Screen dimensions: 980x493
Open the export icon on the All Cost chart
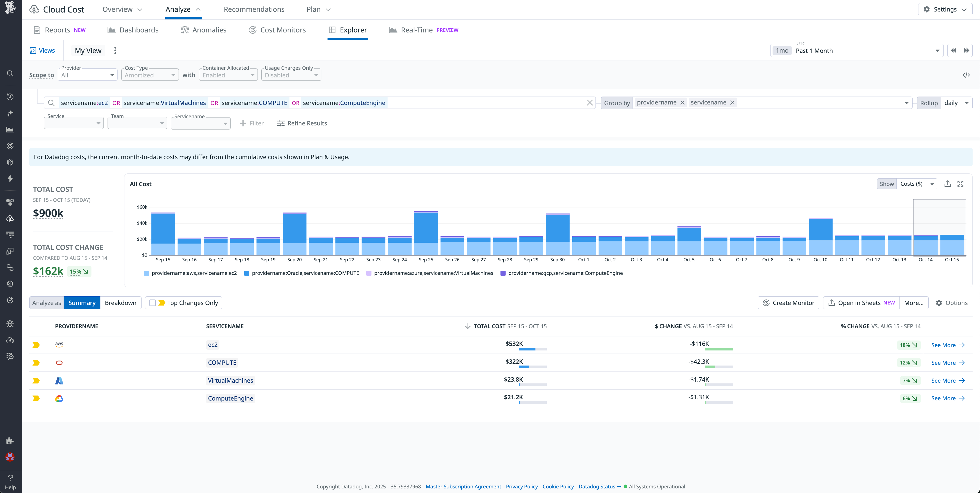pos(948,183)
